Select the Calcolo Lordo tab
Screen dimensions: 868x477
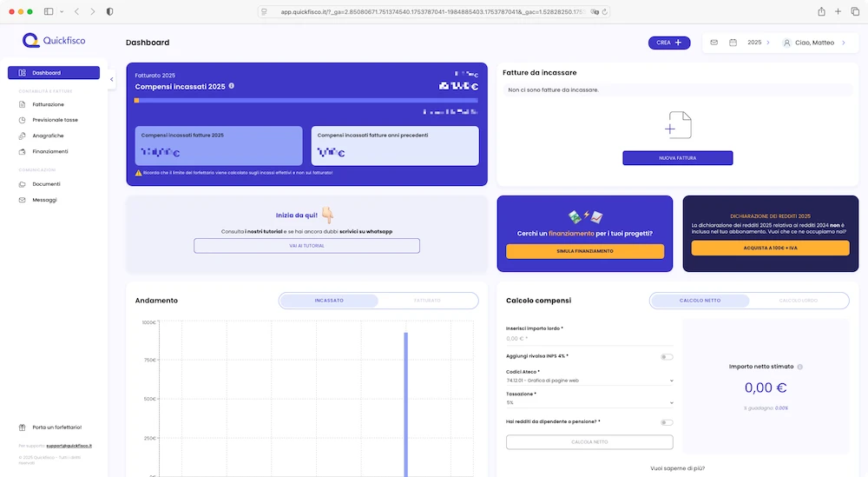coord(798,301)
